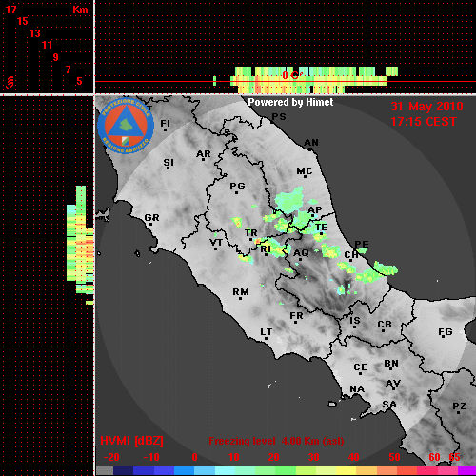This screenshot has width=476, height=476.
Task: Click the Powered by Himet text
Action: (290, 102)
